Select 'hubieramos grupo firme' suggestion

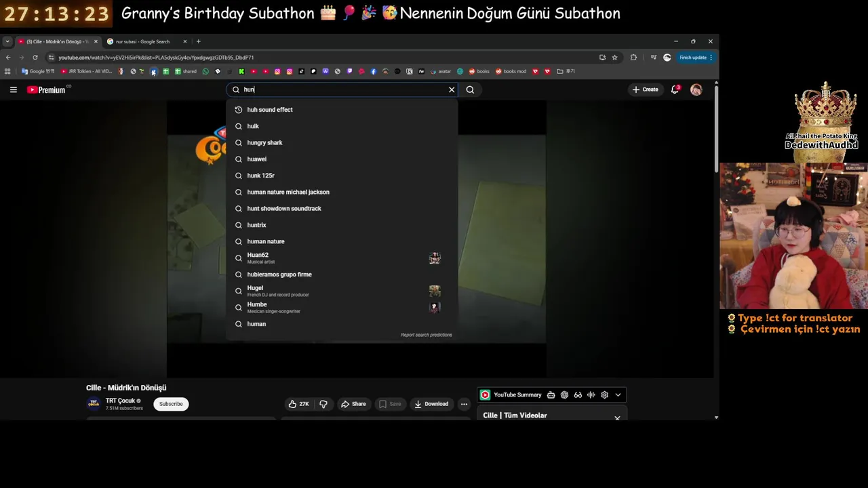coord(342,274)
